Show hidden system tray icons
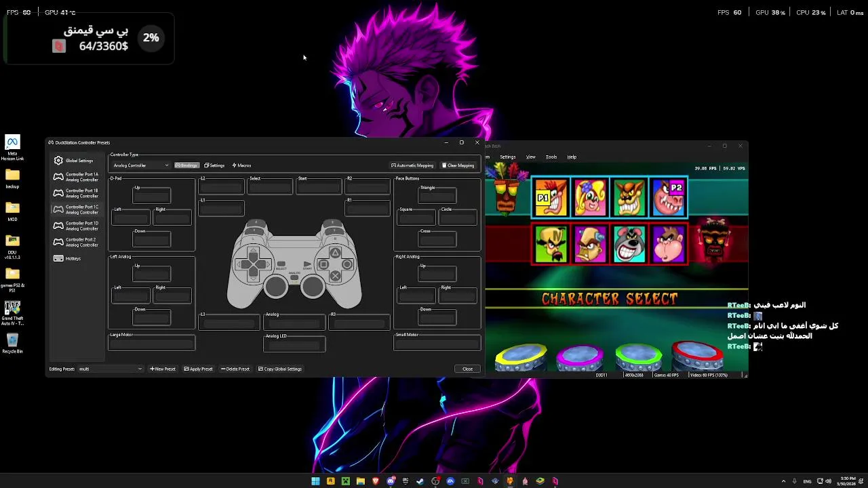Screen dimensions: 868x488 click(x=783, y=481)
